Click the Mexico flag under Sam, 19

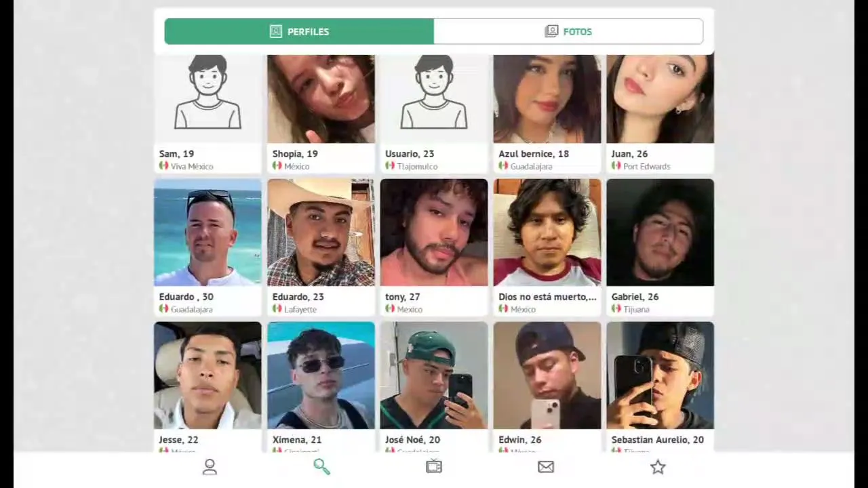(x=163, y=166)
